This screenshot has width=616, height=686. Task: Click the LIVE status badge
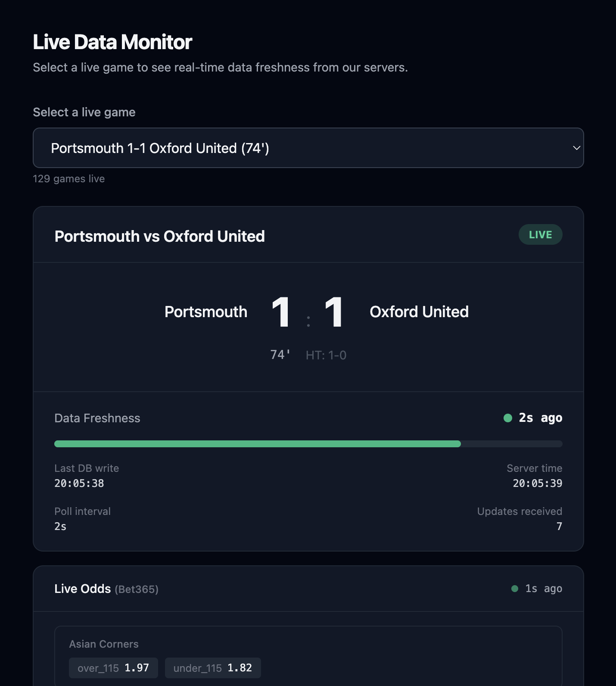coord(540,234)
